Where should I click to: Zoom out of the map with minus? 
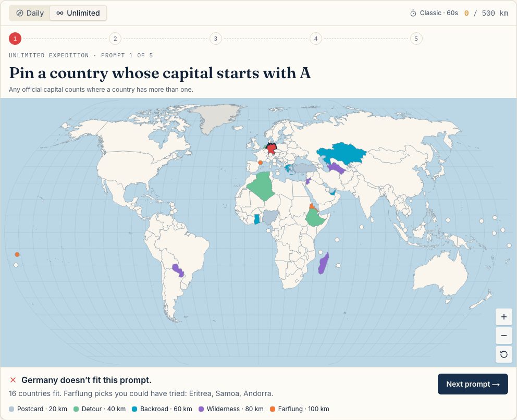[504, 336]
